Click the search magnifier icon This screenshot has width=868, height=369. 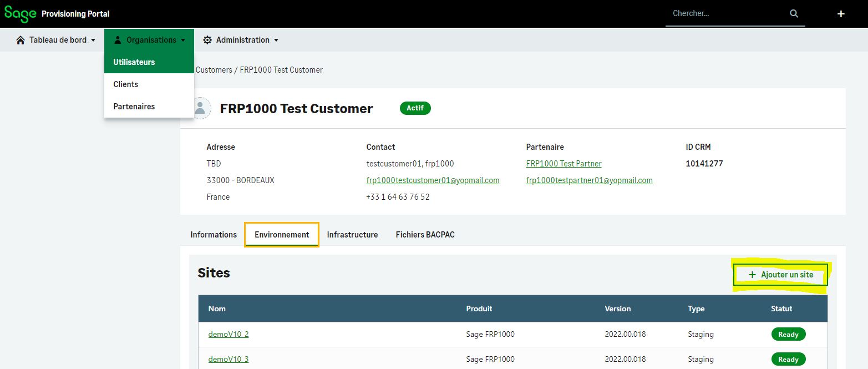coord(794,13)
